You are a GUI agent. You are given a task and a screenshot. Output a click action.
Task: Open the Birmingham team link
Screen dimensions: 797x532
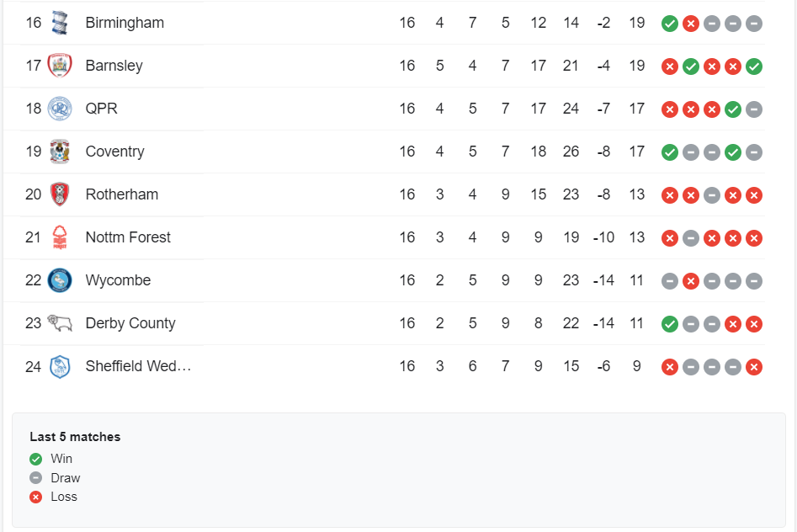[x=125, y=23]
